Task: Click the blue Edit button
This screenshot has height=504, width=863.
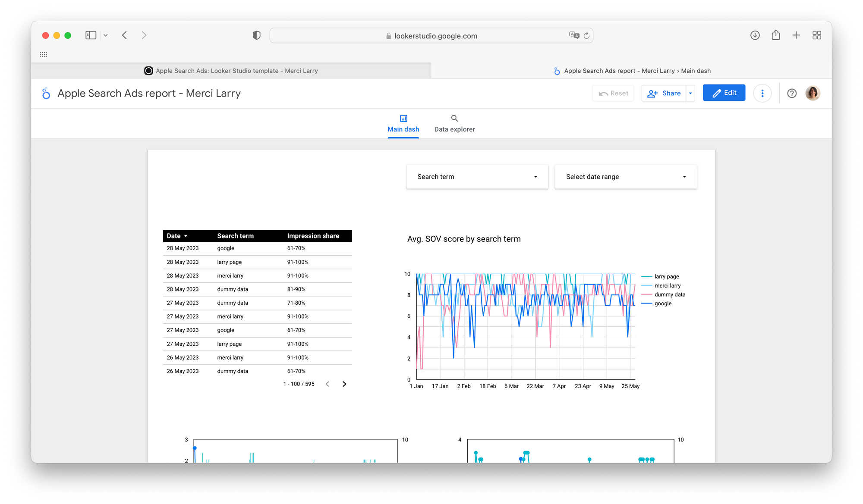Action: [x=724, y=93]
